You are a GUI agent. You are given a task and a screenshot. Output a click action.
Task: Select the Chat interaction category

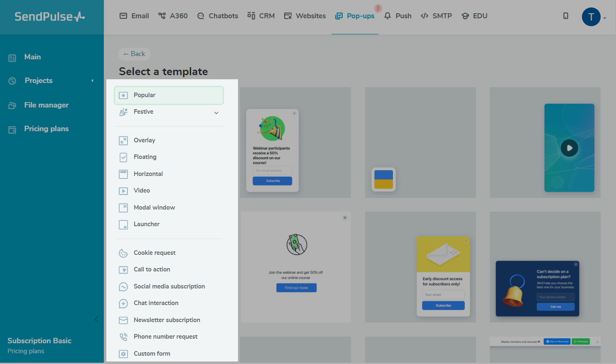tap(156, 303)
